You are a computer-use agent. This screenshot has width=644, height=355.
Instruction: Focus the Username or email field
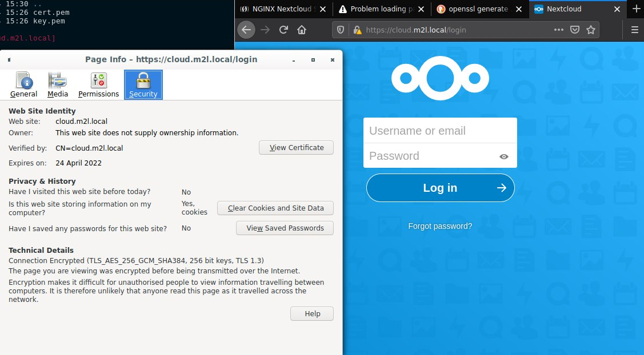440,131
